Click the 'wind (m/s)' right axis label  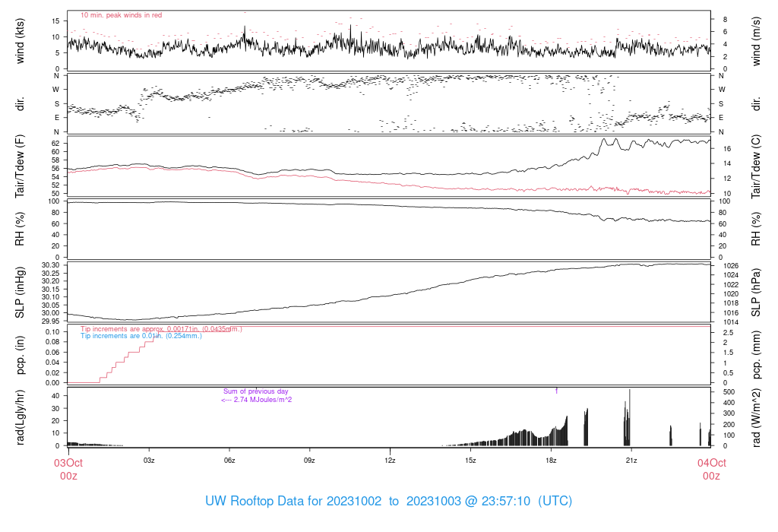(x=756, y=41)
